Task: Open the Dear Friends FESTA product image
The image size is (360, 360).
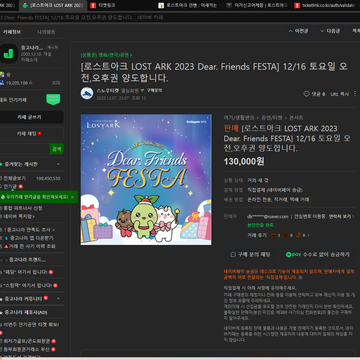Action: pyautogui.click(x=146, y=180)
